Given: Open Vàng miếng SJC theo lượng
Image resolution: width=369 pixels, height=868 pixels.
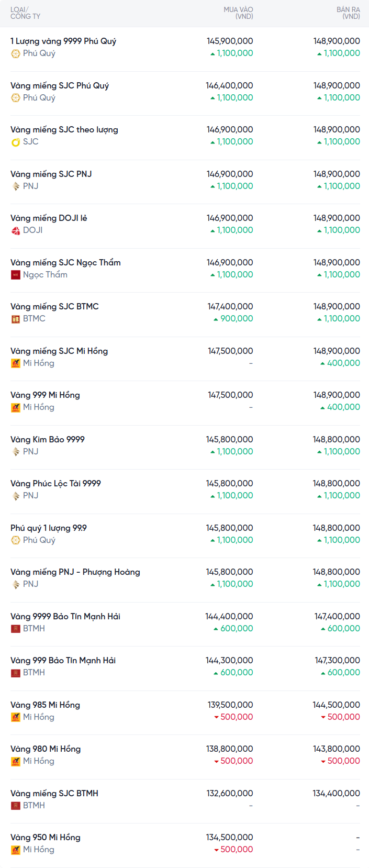Looking at the screenshot, I should (x=64, y=130).
